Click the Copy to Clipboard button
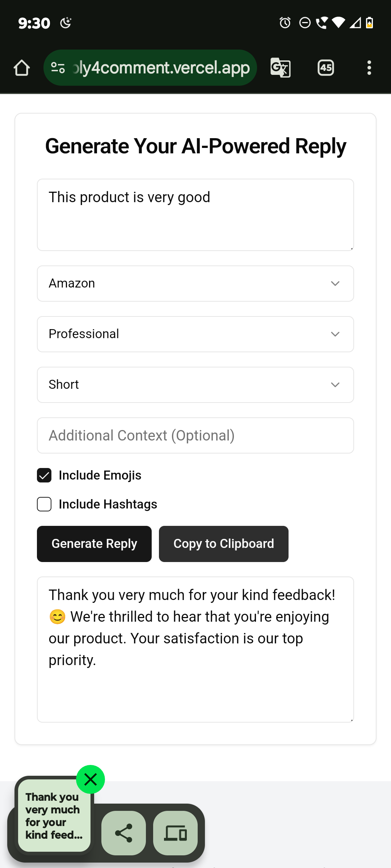The width and height of the screenshot is (391, 868). (224, 544)
